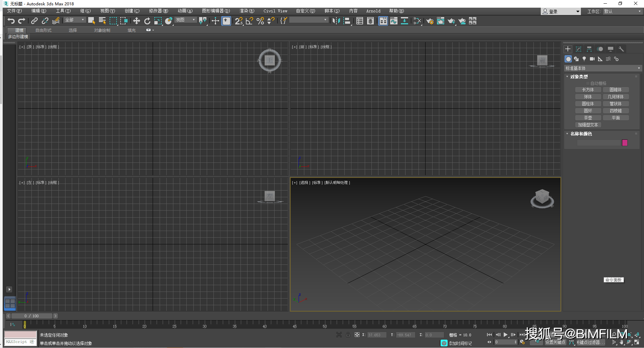644x348 pixels.
Task: Click the 球体 sphere button
Action: pos(588,97)
